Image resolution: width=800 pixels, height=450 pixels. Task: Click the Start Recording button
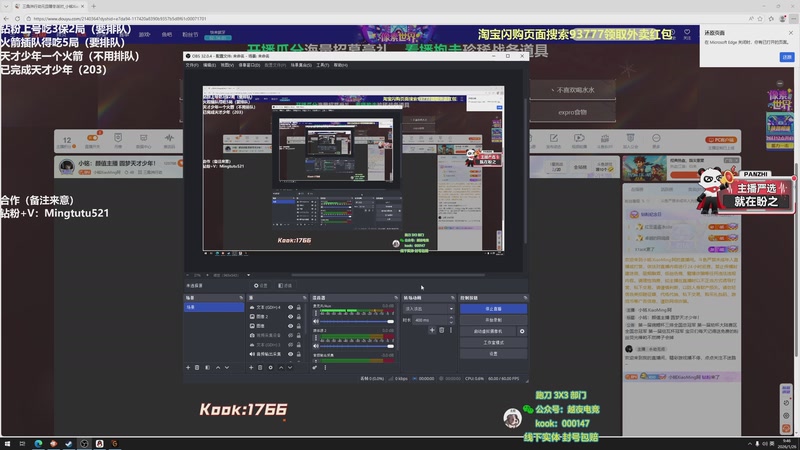tap(493, 320)
